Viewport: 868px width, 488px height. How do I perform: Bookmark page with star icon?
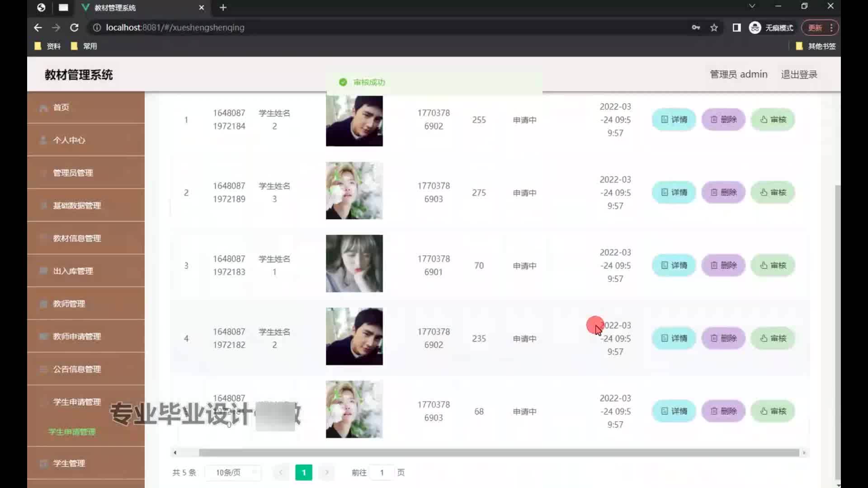(x=714, y=28)
